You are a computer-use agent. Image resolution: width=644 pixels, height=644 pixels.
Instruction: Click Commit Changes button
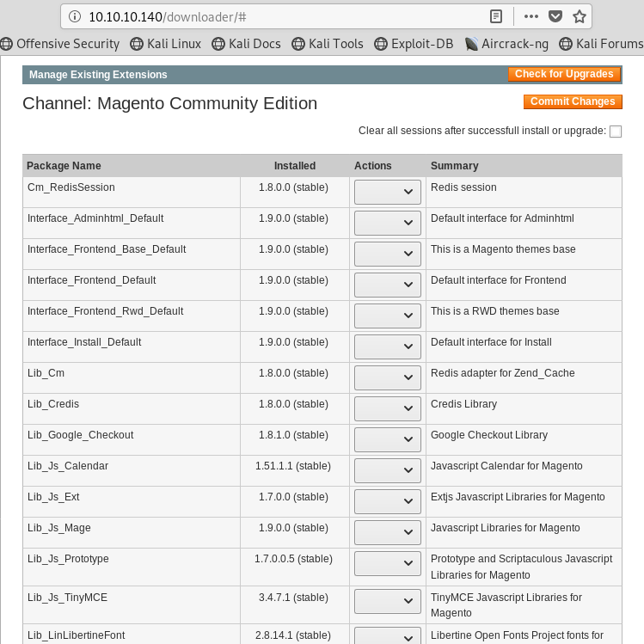point(573,101)
